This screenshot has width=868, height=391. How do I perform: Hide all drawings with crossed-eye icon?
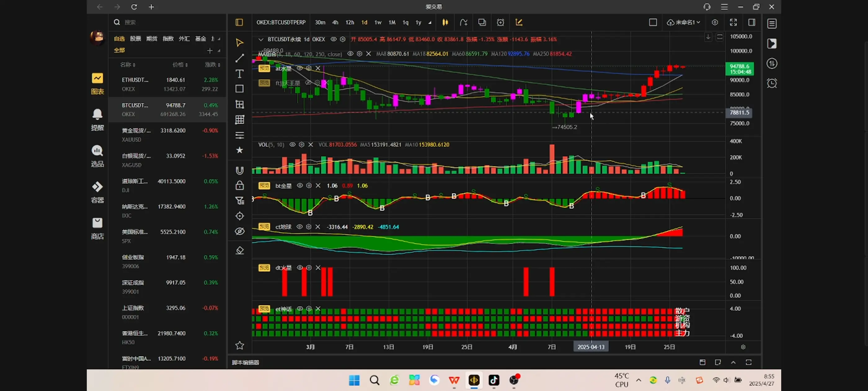click(x=239, y=231)
